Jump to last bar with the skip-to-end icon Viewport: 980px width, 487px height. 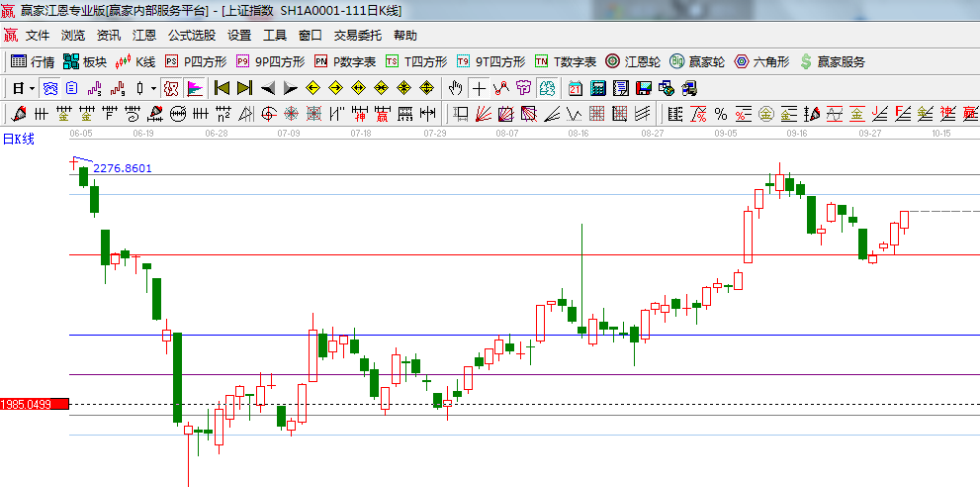coord(243,88)
